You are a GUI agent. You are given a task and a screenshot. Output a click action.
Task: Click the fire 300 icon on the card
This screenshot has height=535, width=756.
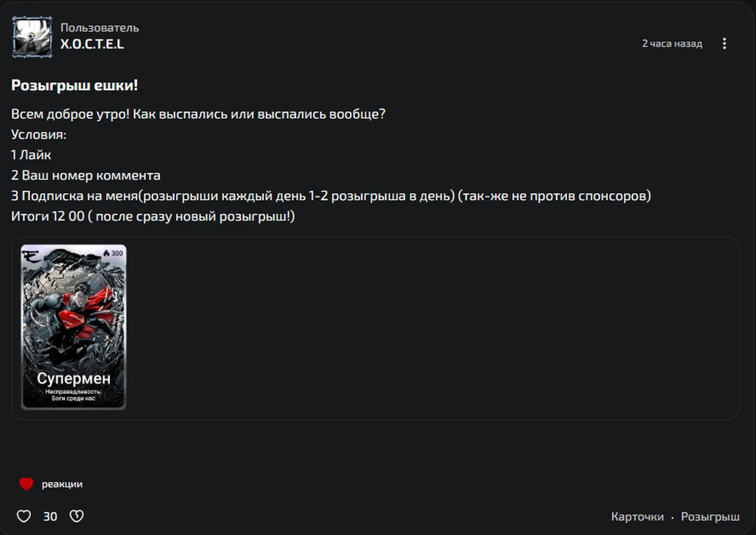pos(113,253)
